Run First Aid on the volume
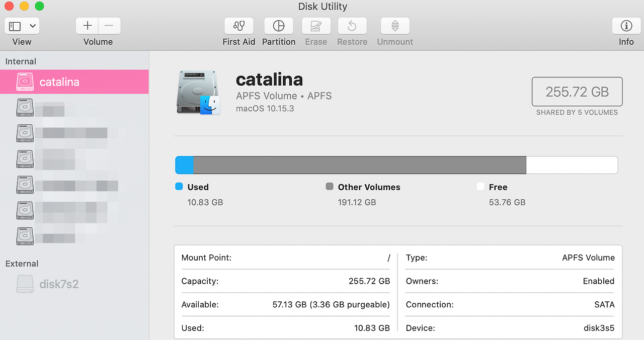This screenshot has width=644, height=340. (239, 26)
